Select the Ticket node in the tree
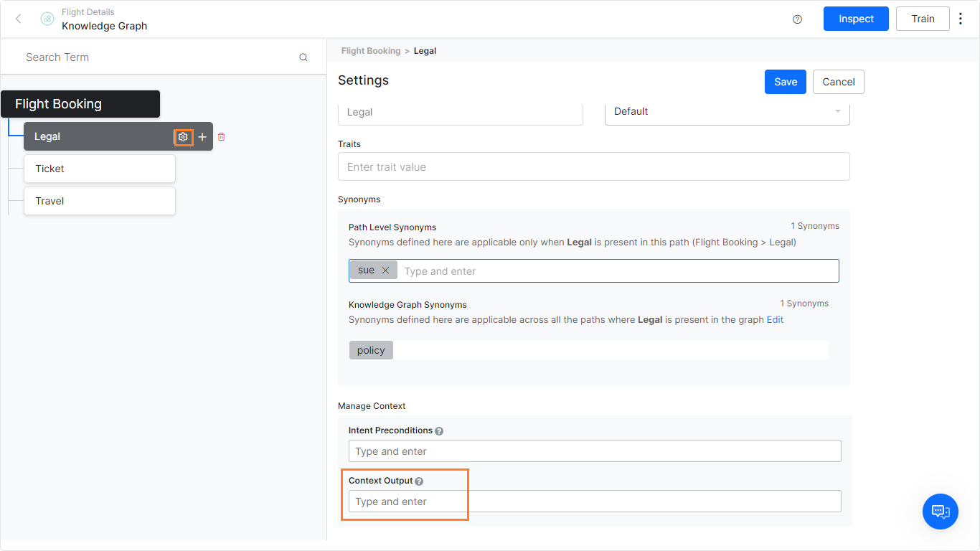This screenshot has height=551, width=980. [99, 168]
